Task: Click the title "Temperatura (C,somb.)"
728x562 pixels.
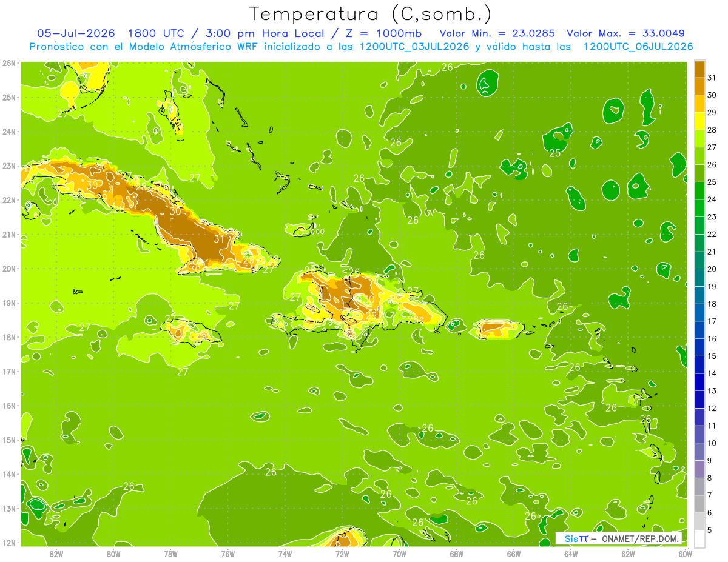Action: click(371, 14)
